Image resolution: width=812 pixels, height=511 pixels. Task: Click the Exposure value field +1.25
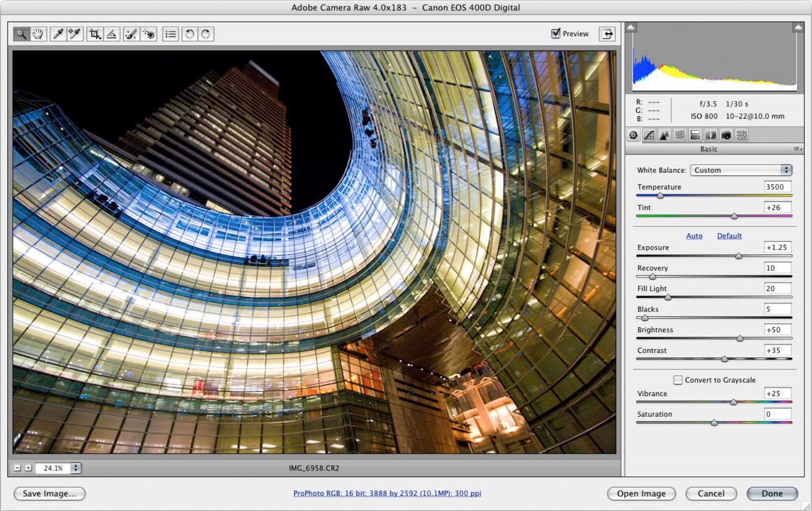[x=777, y=248]
